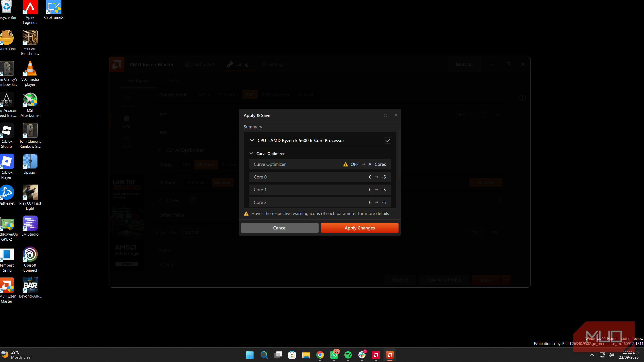Open File Explorer from taskbar

click(306, 355)
